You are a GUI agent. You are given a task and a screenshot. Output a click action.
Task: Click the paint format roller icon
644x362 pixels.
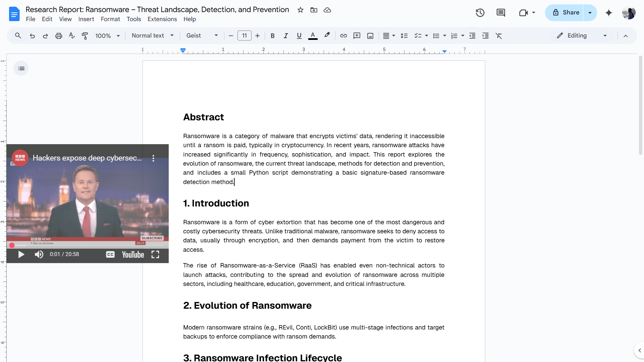[x=85, y=36]
